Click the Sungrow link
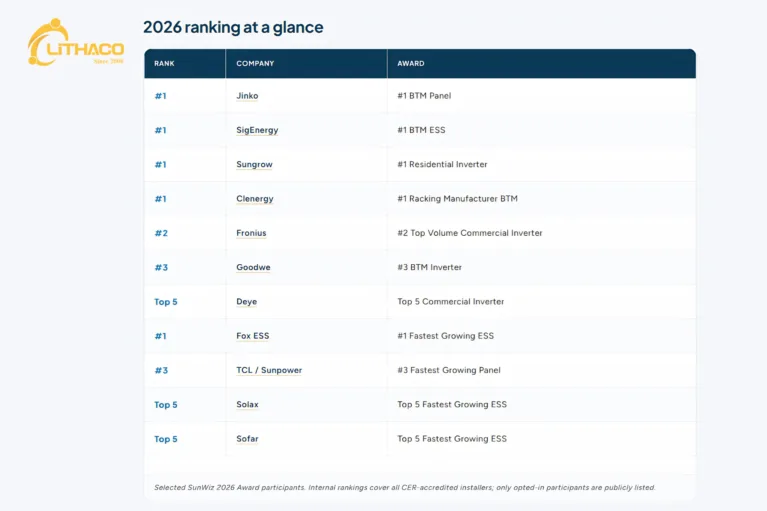This screenshot has height=511, width=767. tap(254, 164)
